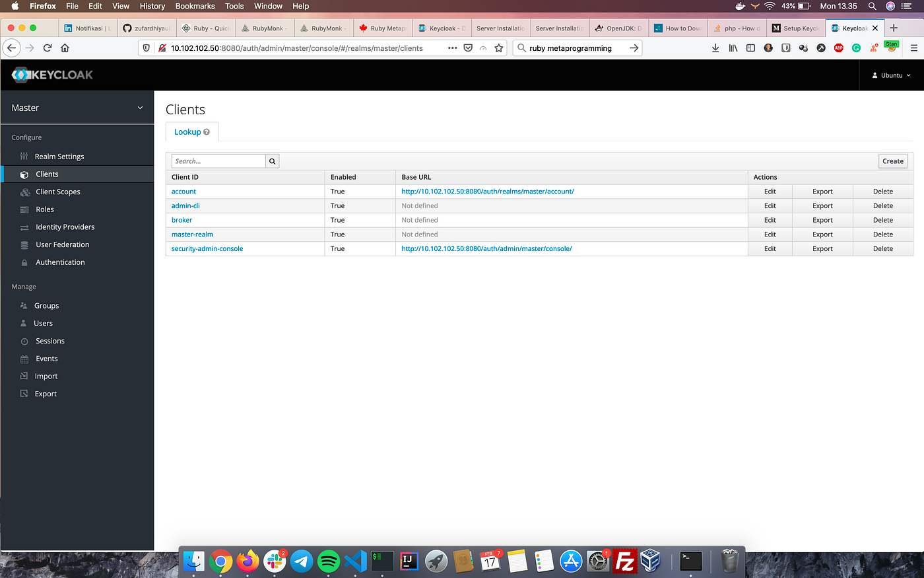Open the admin-cli client link
The image size is (924, 578).
(x=185, y=206)
